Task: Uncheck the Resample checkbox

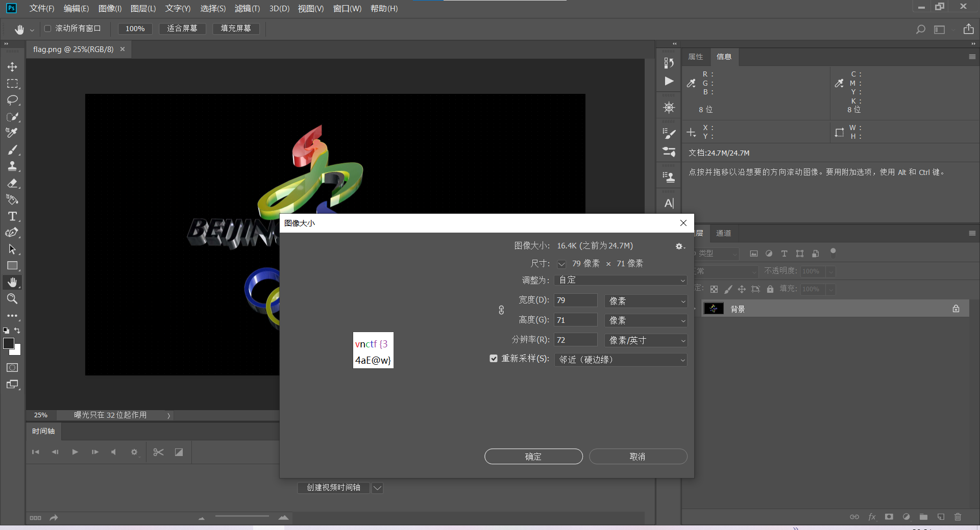Action: 494,359
